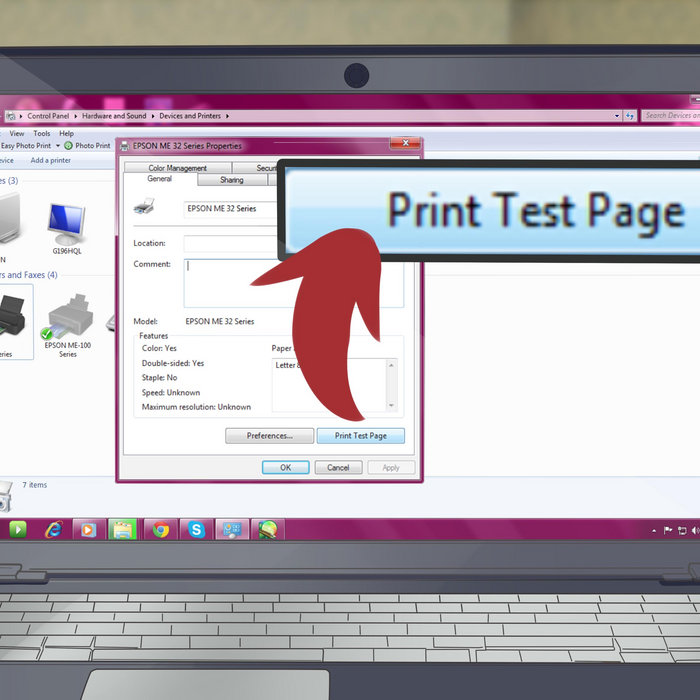
Task: Click the small Print Test Page button
Action: click(361, 436)
